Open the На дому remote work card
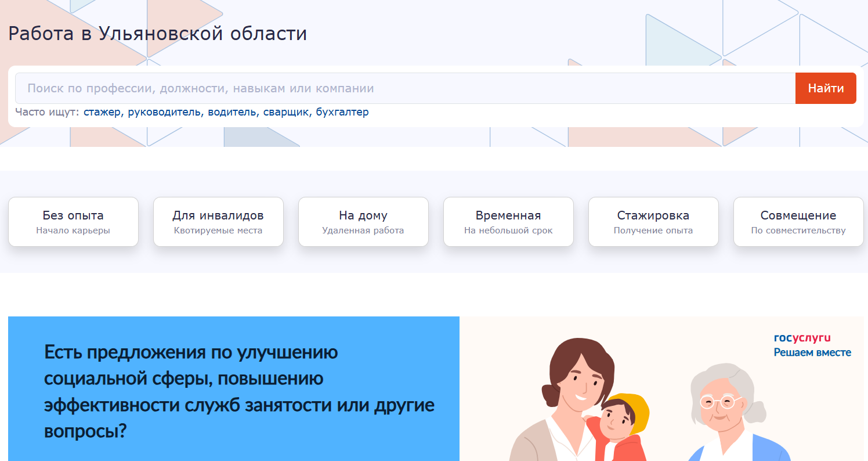Image resolution: width=868 pixels, height=461 pixels. pos(363,222)
